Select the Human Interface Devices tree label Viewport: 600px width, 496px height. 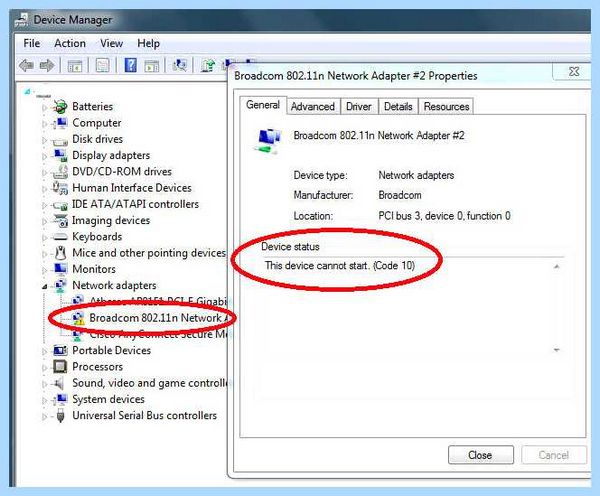point(132,188)
